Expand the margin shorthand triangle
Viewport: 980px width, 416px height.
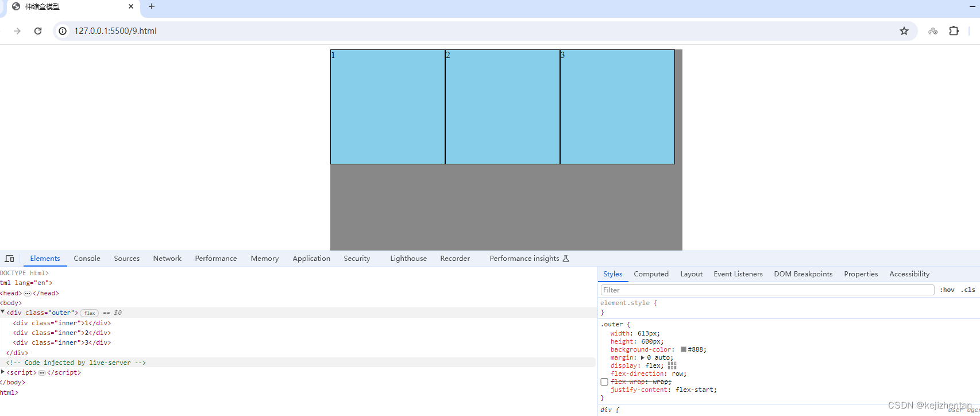click(x=642, y=357)
